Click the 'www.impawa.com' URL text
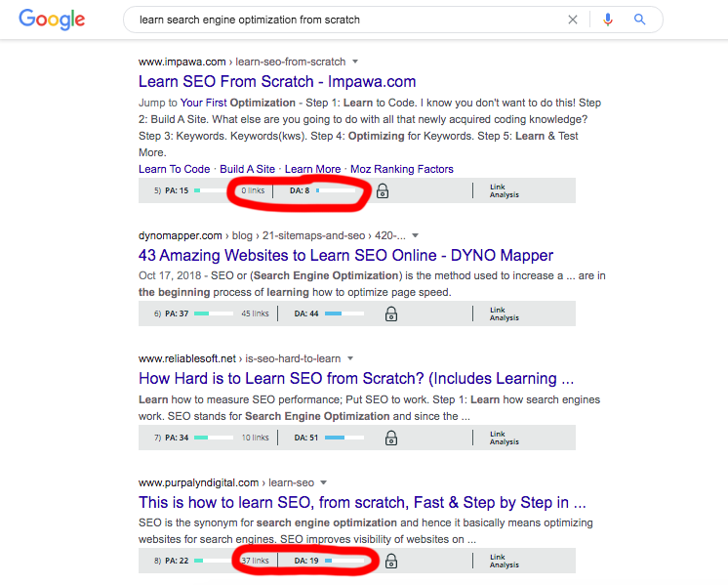Screen dimensions: 728x585 click(x=182, y=62)
